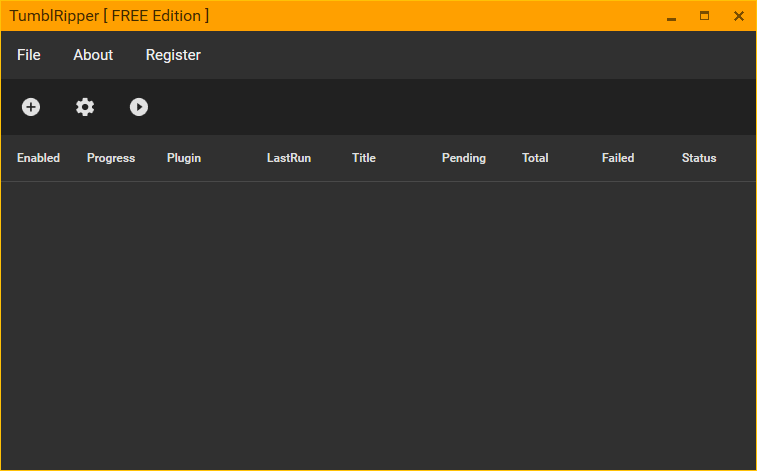Screen dimensions: 757x471
Task: Maximize the TumblRipper window
Action: [x=705, y=16]
